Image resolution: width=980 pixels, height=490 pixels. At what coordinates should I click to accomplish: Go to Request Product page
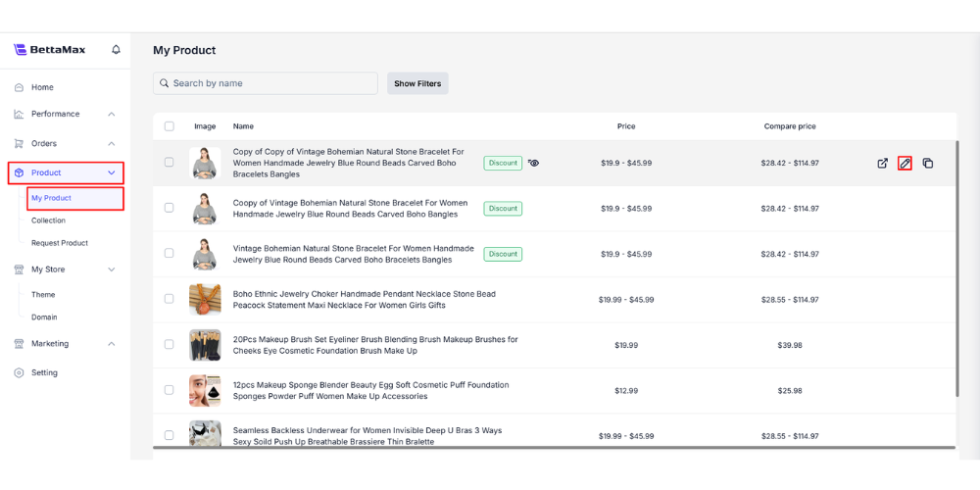coord(59,243)
